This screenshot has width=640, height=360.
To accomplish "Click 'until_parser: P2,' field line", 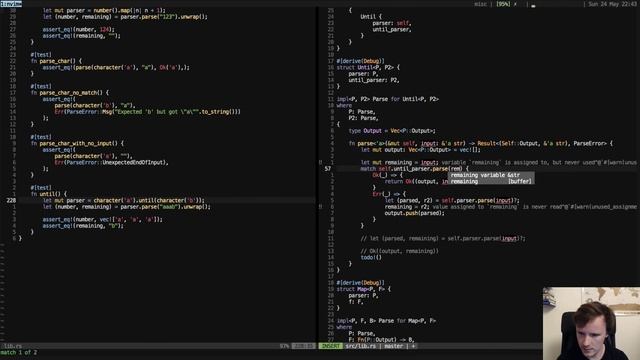I will click(374, 80).
